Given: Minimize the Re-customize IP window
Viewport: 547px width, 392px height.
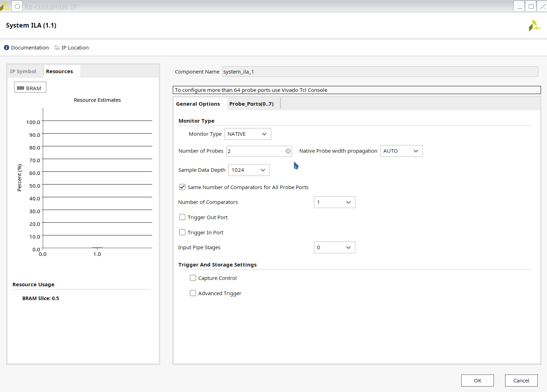Looking at the screenshot, I should point(519,6).
